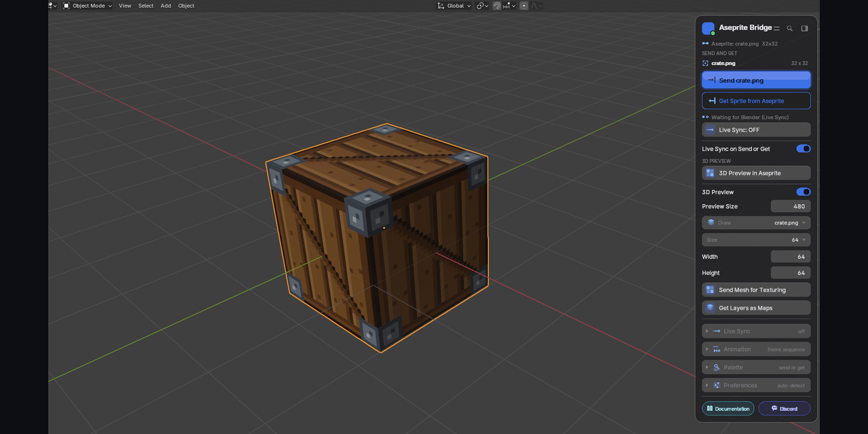The height and width of the screenshot is (434, 868).
Task: Open the Global transform orientation dropdown
Action: point(454,5)
